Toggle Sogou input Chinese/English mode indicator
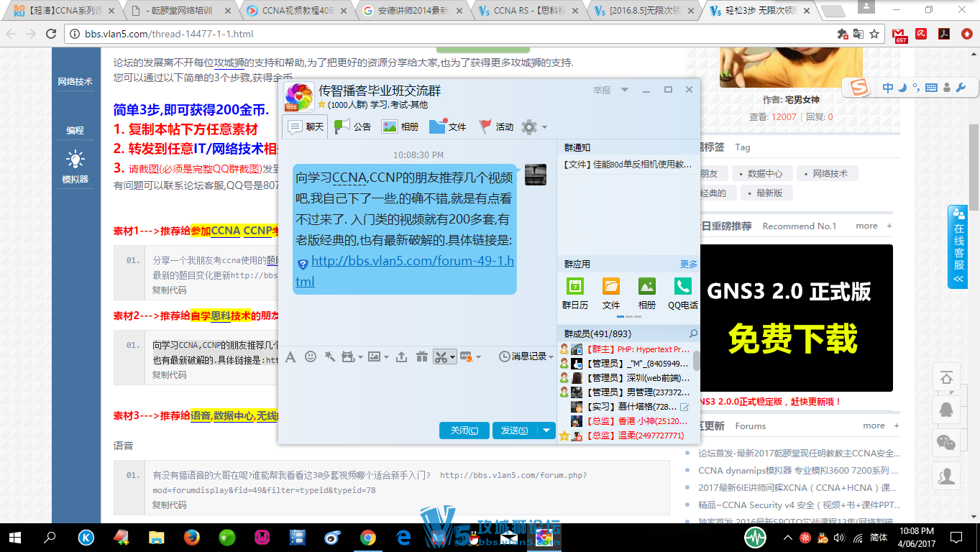The width and height of the screenshot is (980, 552). (888, 88)
